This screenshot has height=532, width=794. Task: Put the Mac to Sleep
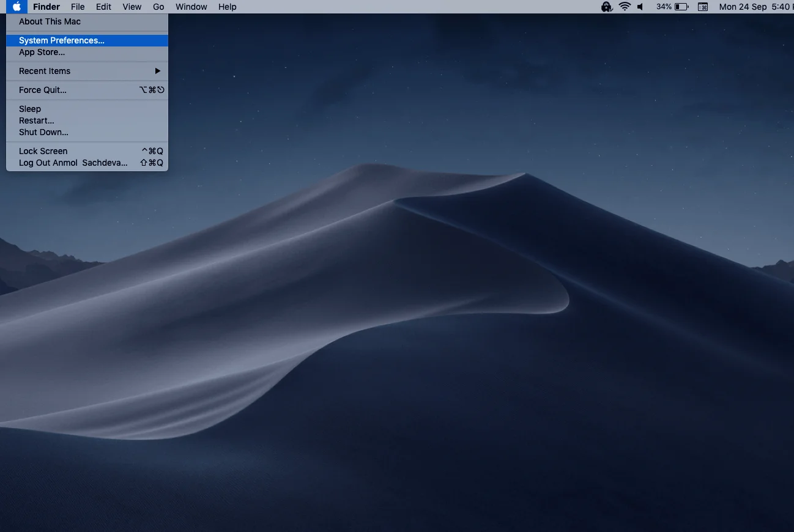coord(30,109)
